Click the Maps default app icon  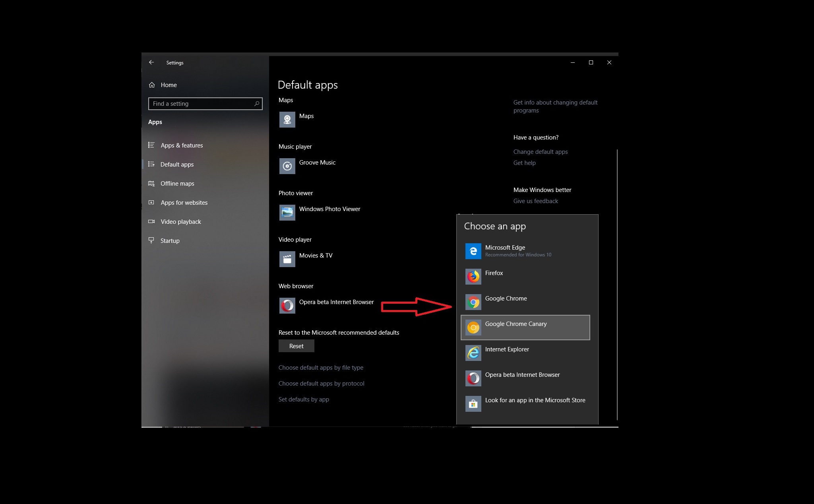click(287, 120)
